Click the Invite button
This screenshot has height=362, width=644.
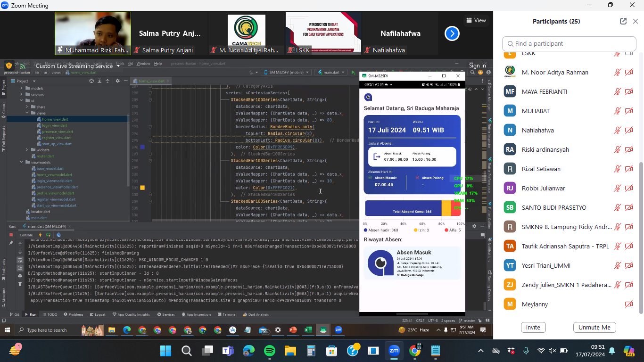pos(533,327)
